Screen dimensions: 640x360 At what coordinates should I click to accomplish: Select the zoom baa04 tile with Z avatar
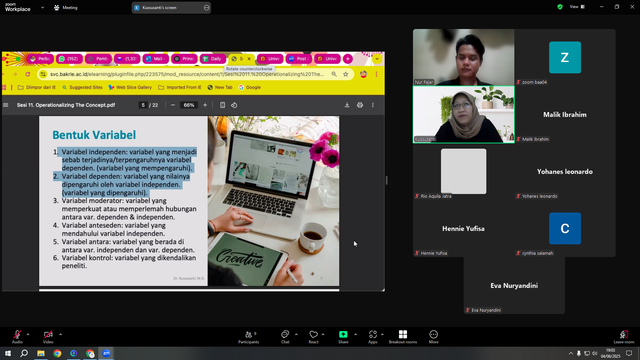tap(565, 57)
